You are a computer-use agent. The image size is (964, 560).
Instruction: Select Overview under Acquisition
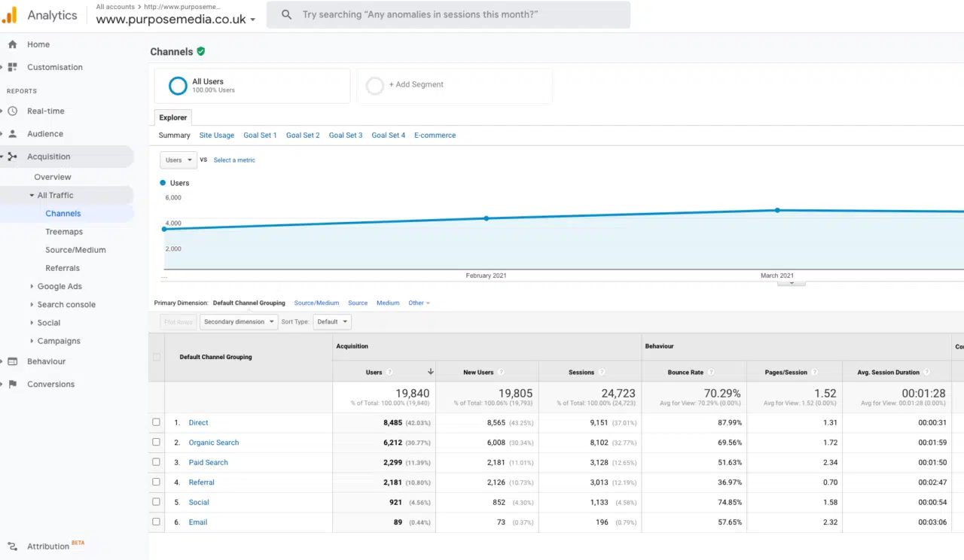click(53, 177)
